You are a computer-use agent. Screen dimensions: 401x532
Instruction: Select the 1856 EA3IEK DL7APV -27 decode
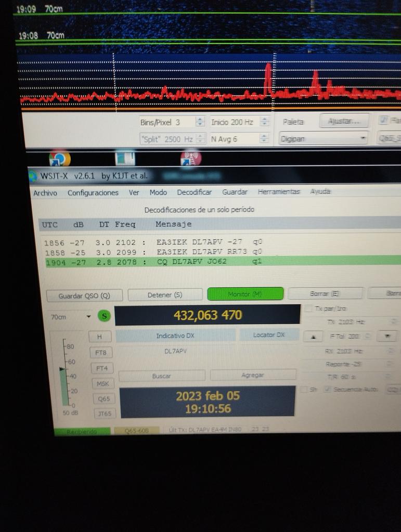pyautogui.click(x=153, y=242)
